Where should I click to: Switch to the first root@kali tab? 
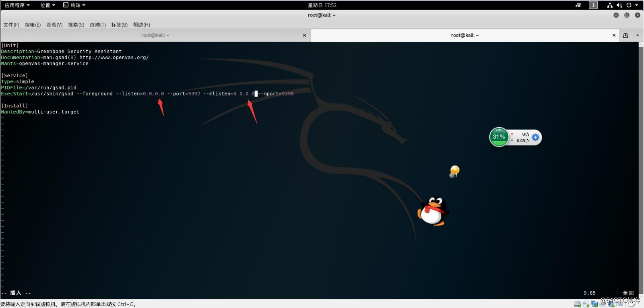(x=155, y=35)
